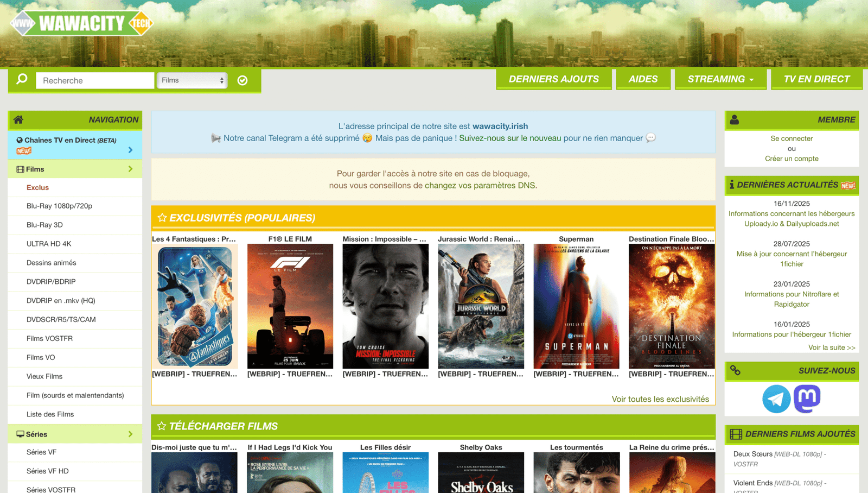Click in the Recherche search field
Image resolution: width=868 pixels, height=493 pixels.
[95, 80]
